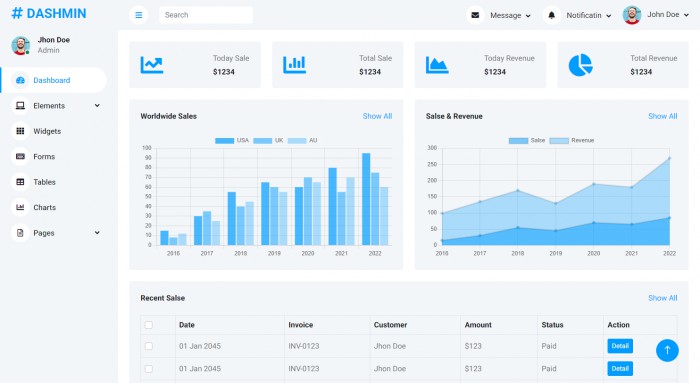Toggle the Revenue legend swatch
The height and width of the screenshot is (383, 700).
[x=559, y=141]
